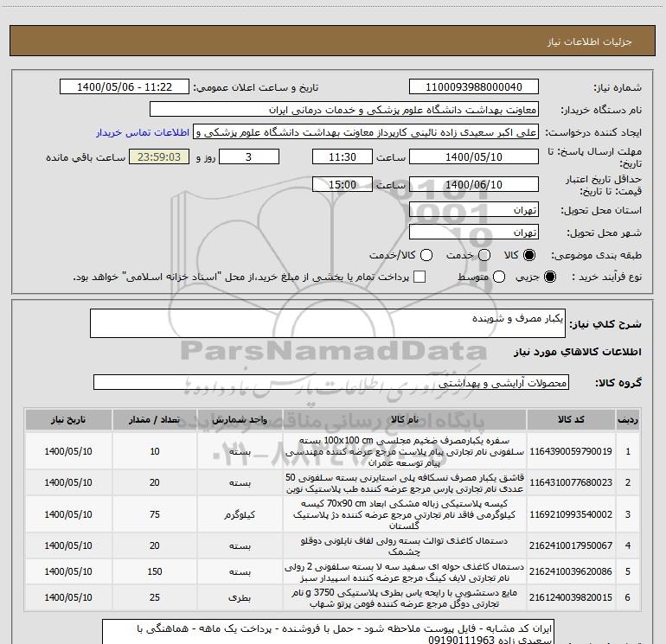The image size is (666, 644).
Task: Click the response deadline date 1400/05/10 field
Action: pyautogui.click(x=474, y=156)
